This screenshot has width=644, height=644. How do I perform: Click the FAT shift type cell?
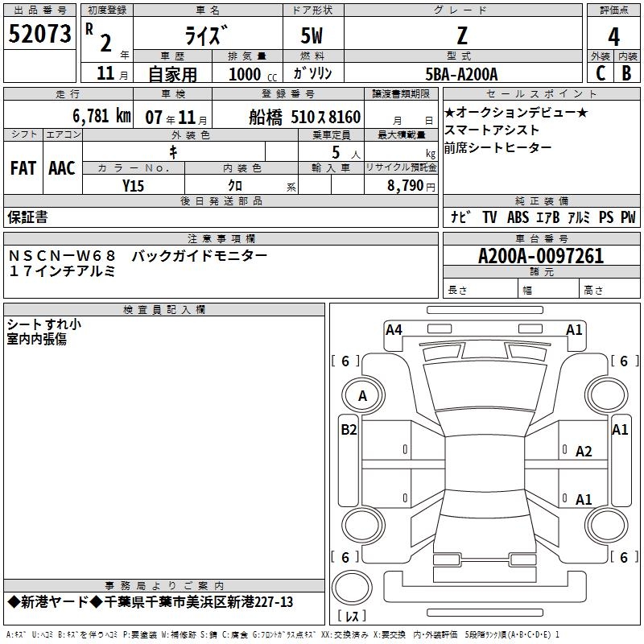click(23, 167)
